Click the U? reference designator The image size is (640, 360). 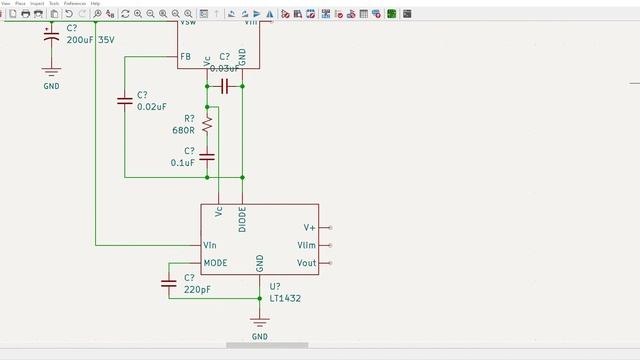pyautogui.click(x=275, y=287)
